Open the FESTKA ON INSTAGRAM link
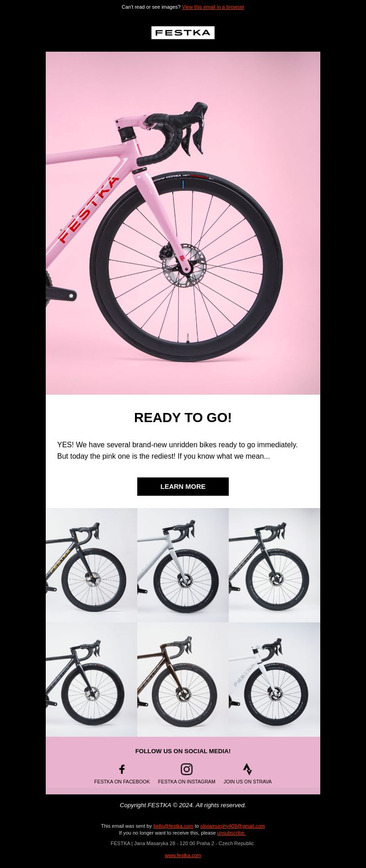This screenshot has width=366, height=868. pyautogui.click(x=187, y=782)
